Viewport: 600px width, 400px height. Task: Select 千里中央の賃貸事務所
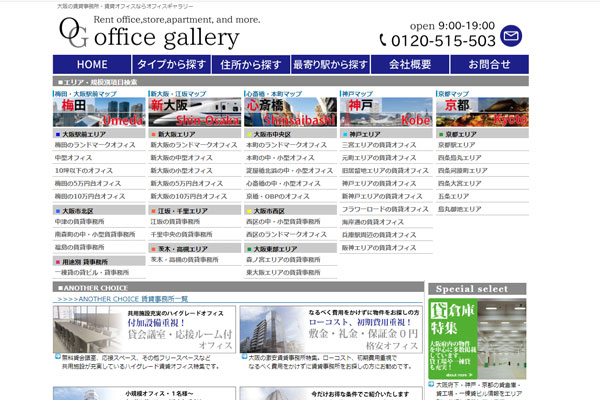coord(181,234)
